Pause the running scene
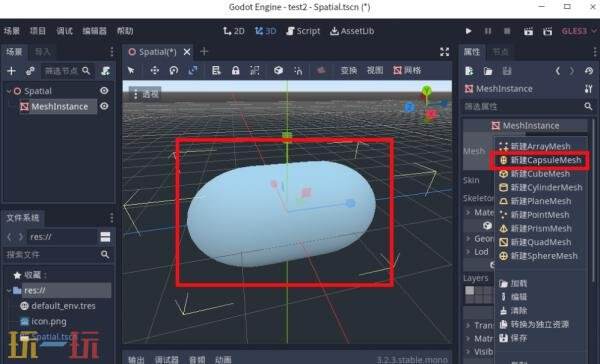The height and width of the screenshot is (364, 600). click(488, 31)
